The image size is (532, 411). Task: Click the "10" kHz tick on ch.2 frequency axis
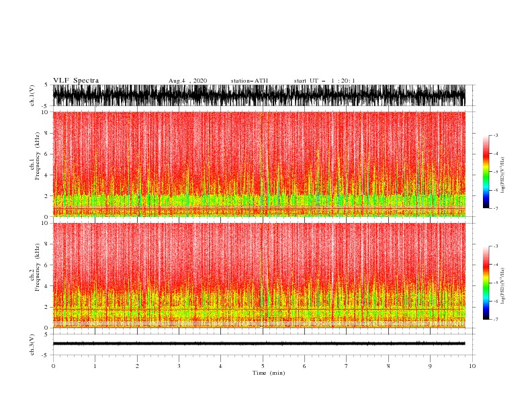coord(46,224)
